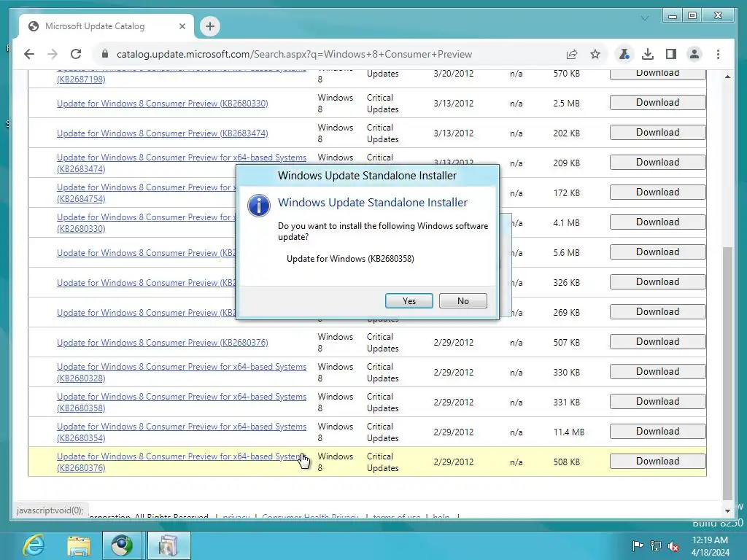Open File Explorer from taskbar

click(x=78, y=545)
